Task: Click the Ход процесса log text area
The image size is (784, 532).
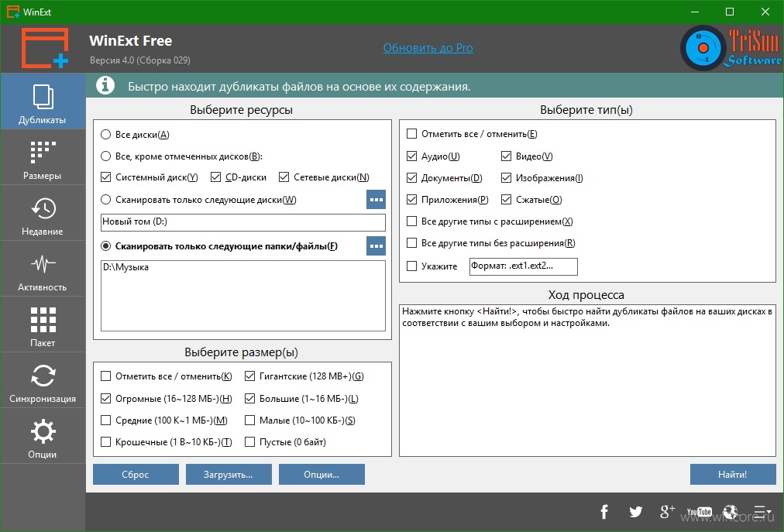Action: 587,380
